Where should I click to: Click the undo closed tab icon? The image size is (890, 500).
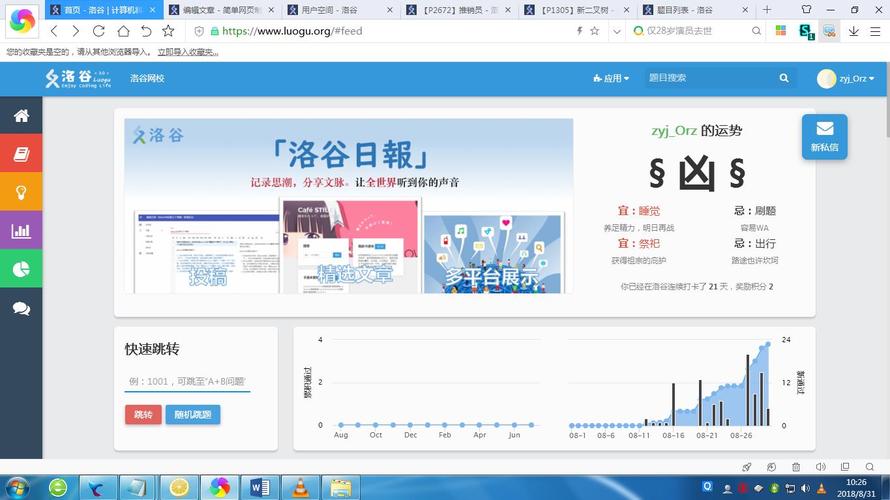146,31
